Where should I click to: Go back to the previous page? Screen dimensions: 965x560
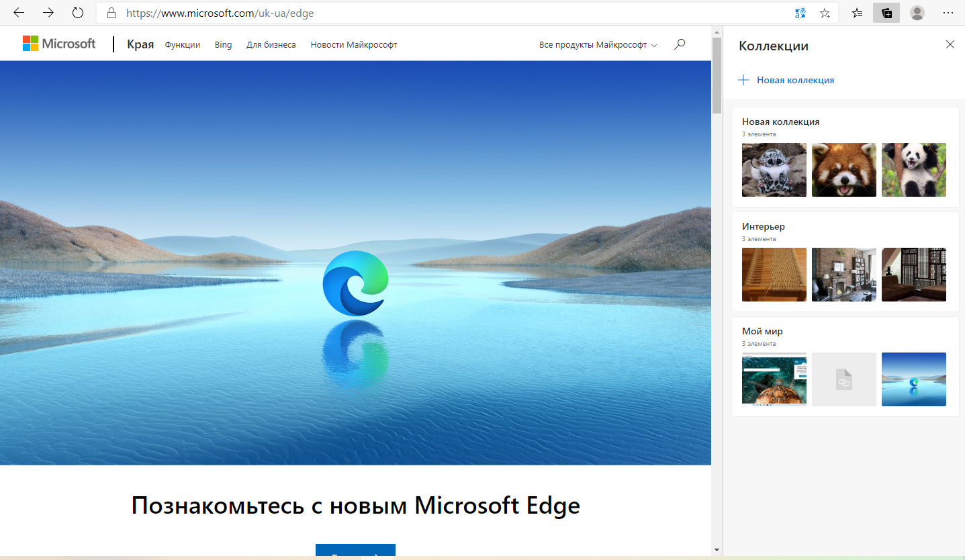[19, 13]
